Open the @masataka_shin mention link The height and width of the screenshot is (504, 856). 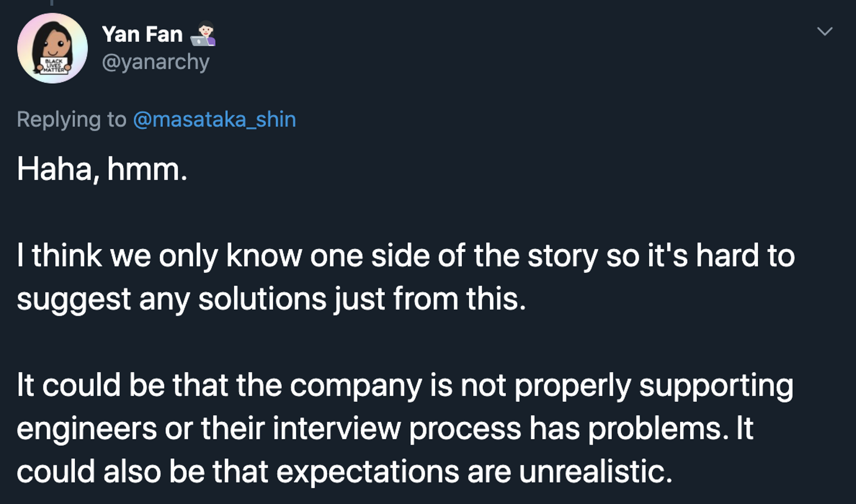214,119
